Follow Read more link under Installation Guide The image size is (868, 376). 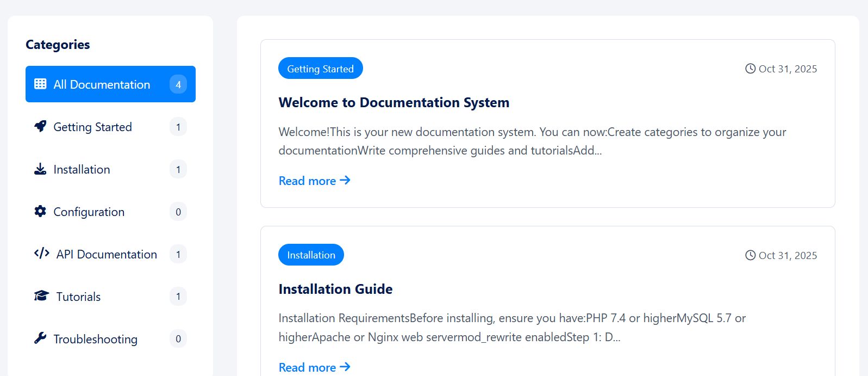pos(314,367)
